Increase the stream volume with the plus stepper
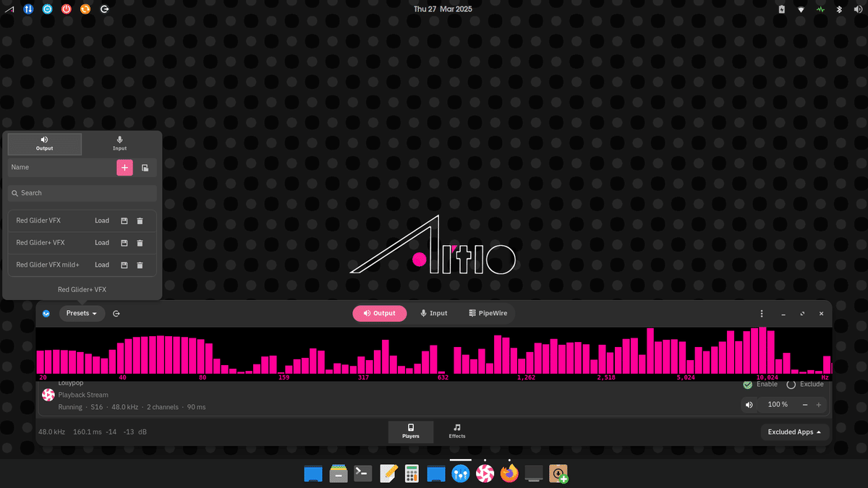The width and height of the screenshot is (868, 488). [x=818, y=404]
